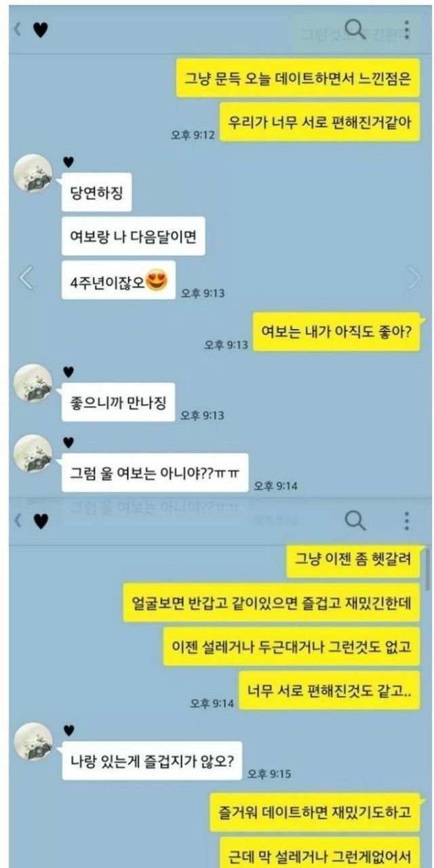Open the three-dot menu in top header
434x868 pixels.
point(406,30)
